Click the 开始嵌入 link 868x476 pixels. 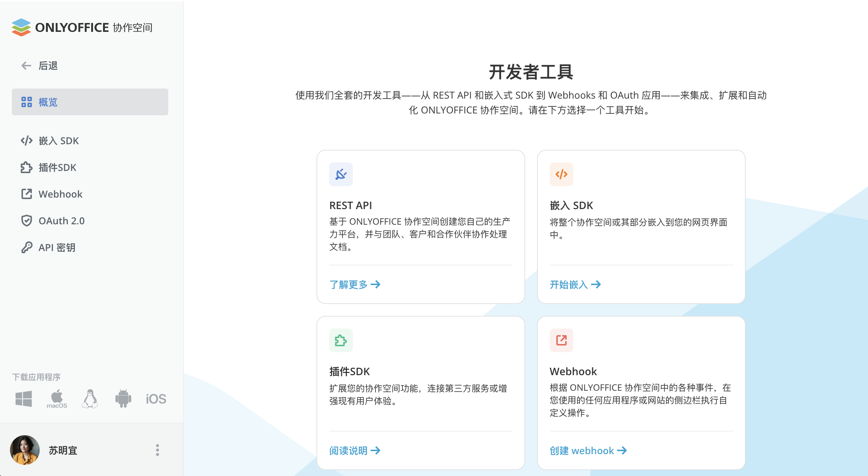[569, 284]
